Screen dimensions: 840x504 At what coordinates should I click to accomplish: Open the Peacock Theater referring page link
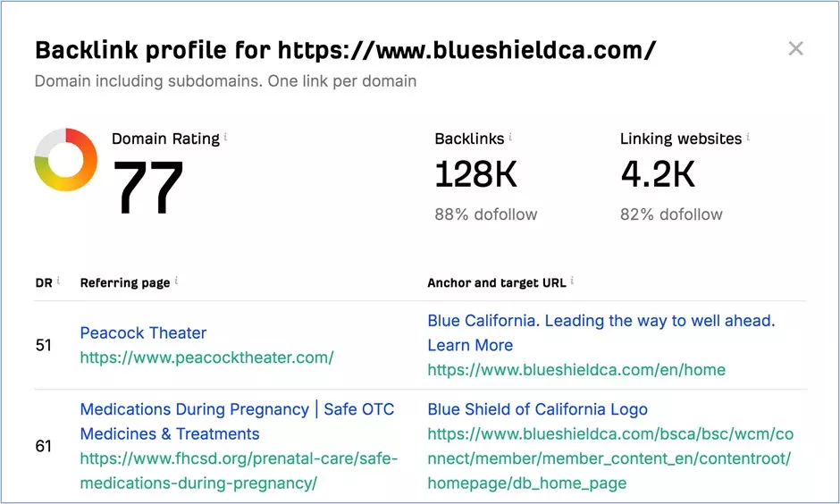[x=143, y=333]
